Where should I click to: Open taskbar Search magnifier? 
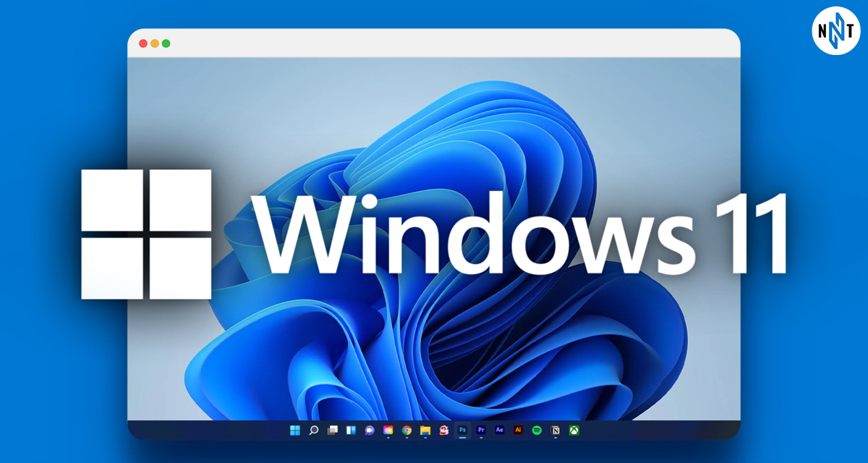pos(314,430)
